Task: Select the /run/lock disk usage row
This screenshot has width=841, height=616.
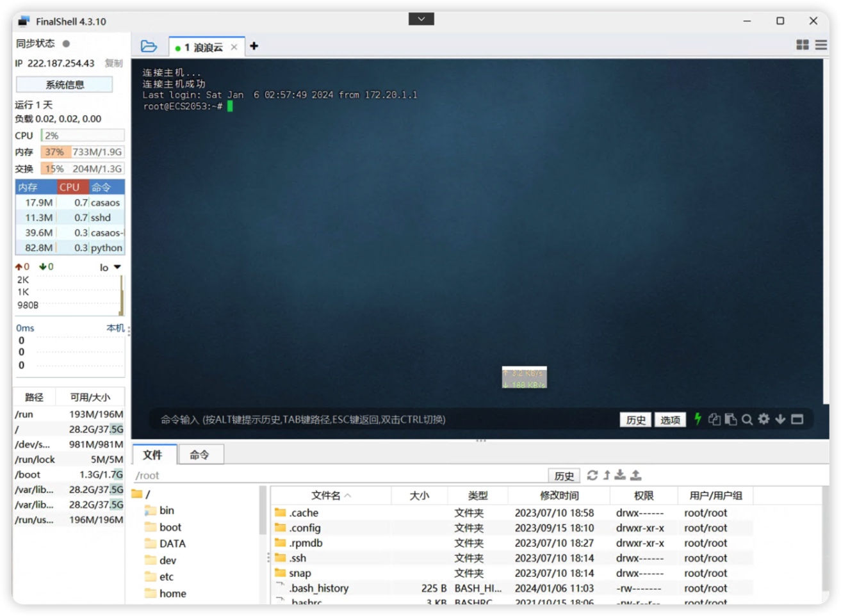Action: 69,459
